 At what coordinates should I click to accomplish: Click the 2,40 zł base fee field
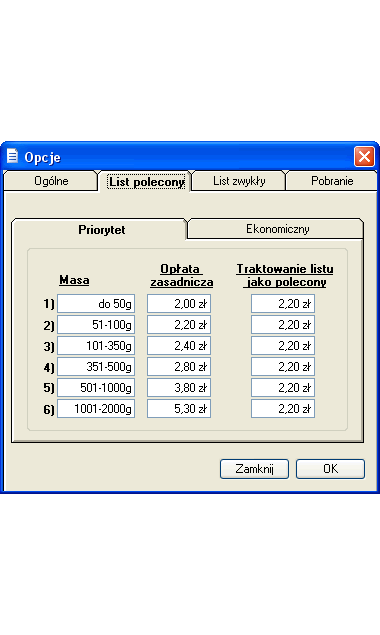[179, 346]
